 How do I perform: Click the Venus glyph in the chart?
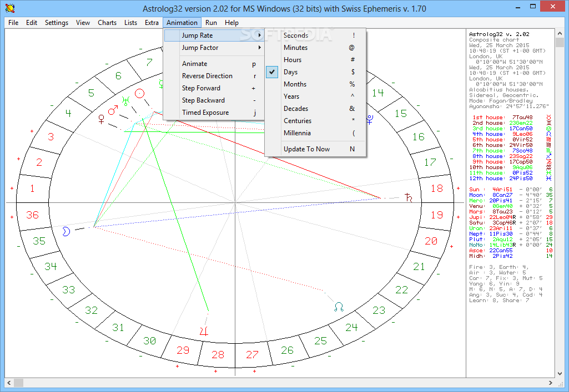coord(102,119)
